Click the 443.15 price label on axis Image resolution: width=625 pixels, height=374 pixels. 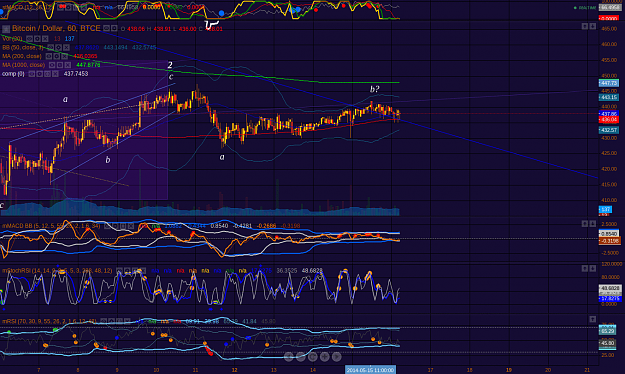609,97
